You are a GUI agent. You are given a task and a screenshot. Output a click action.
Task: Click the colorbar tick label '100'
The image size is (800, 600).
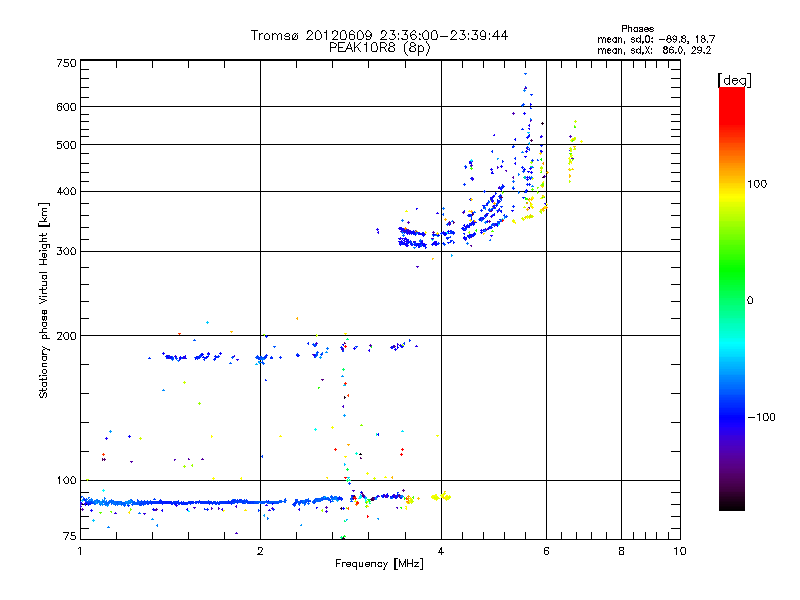click(x=757, y=184)
